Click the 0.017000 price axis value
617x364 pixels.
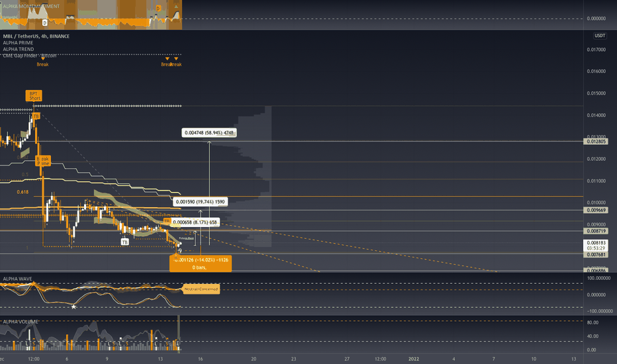point(596,50)
